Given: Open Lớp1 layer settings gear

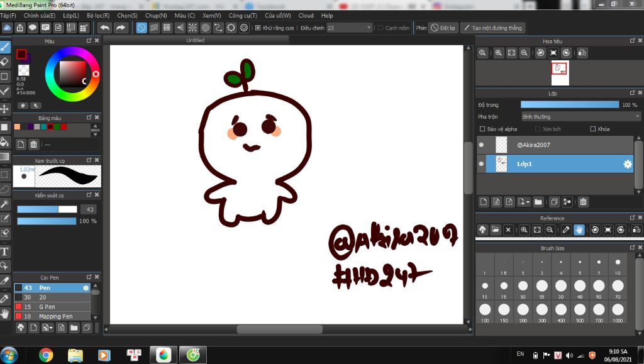Looking at the screenshot, I should 627,164.
